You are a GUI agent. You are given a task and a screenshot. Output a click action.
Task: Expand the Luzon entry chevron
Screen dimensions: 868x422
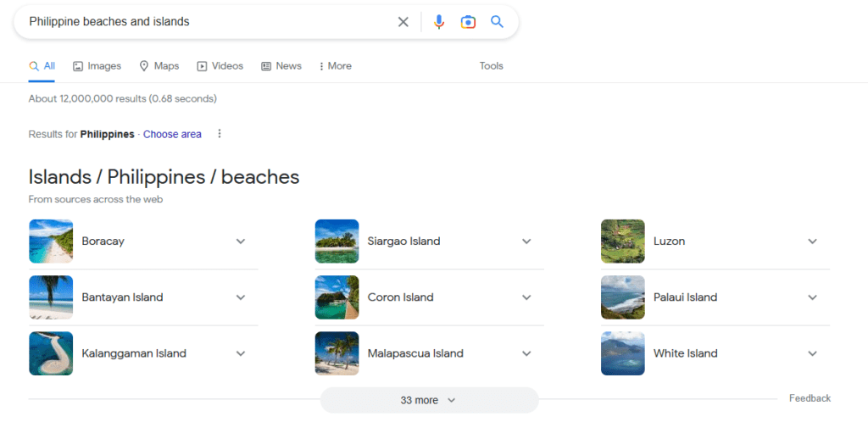(x=812, y=242)
